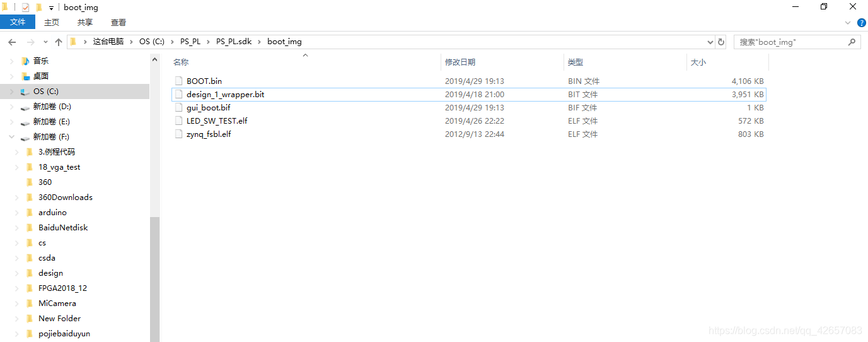
Task: Refresh the boot_img folder view
Action: pos(722,42)
